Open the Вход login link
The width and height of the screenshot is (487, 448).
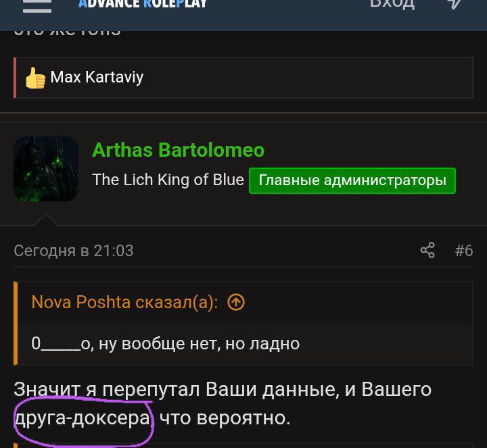pyautogui.click(x=392, y=4)
